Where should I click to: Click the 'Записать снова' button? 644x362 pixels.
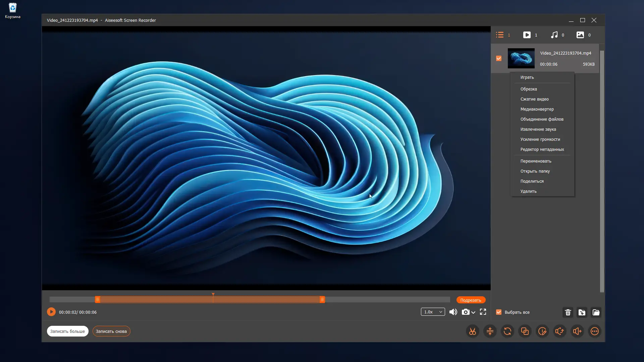click(x=111, y=331)
